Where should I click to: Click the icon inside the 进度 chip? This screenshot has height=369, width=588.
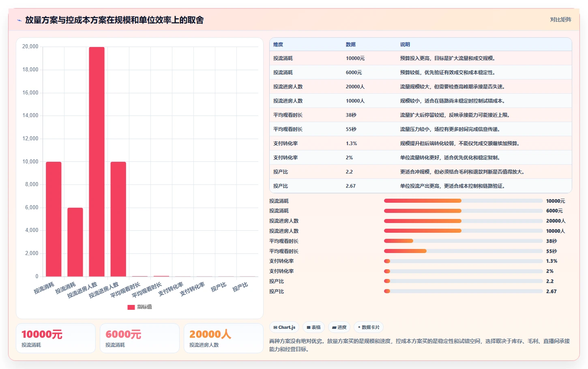click(334, 327)
